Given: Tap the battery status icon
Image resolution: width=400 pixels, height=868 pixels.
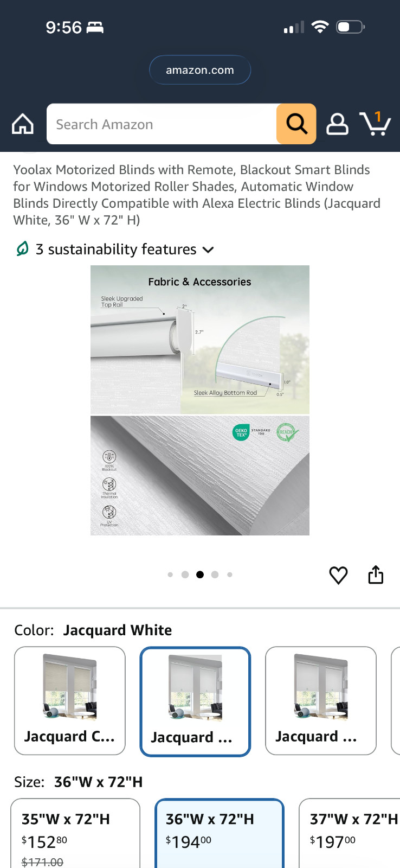Looking at the screenshot, I should 350,27.
